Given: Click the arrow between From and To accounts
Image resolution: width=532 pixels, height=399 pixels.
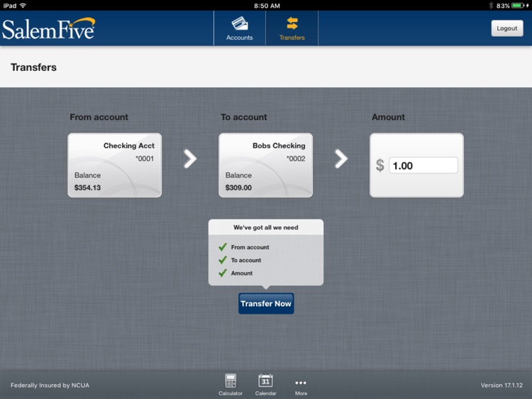Looking at the screenshot, I should (190, 159).
